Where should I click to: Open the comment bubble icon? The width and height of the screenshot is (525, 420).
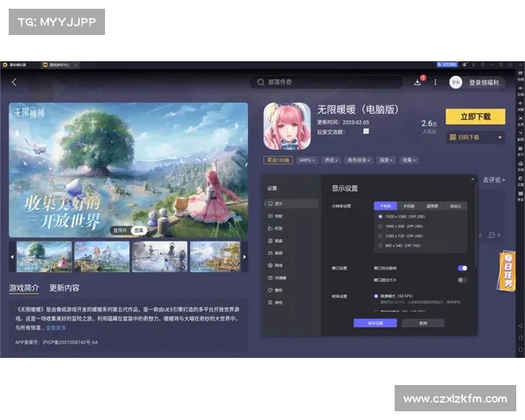tap(492, 235)
